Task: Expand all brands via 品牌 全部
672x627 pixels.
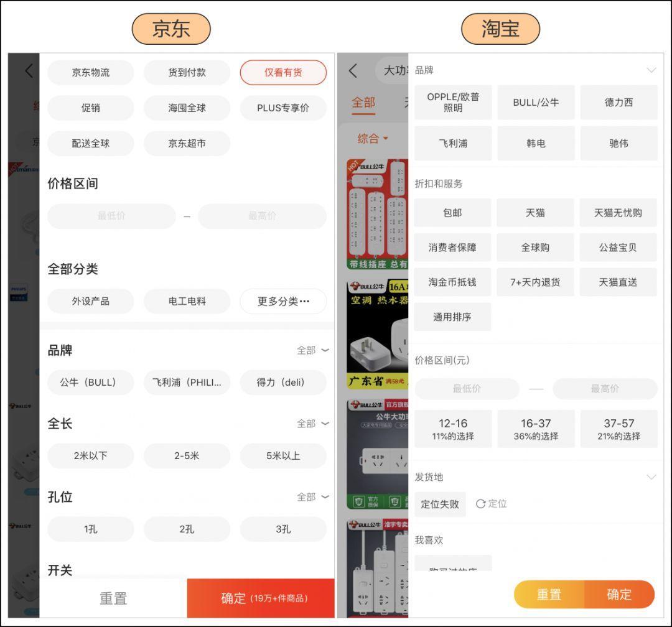Action: [x=312, y=350]
